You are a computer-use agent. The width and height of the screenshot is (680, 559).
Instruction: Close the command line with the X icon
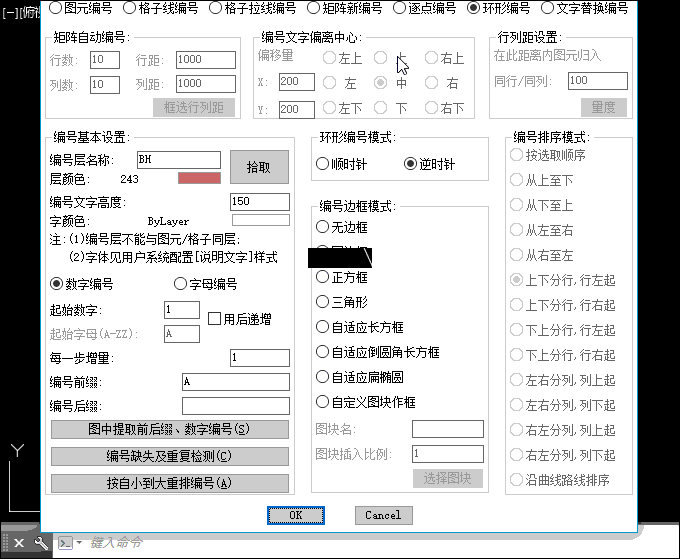tap(18, 543)
